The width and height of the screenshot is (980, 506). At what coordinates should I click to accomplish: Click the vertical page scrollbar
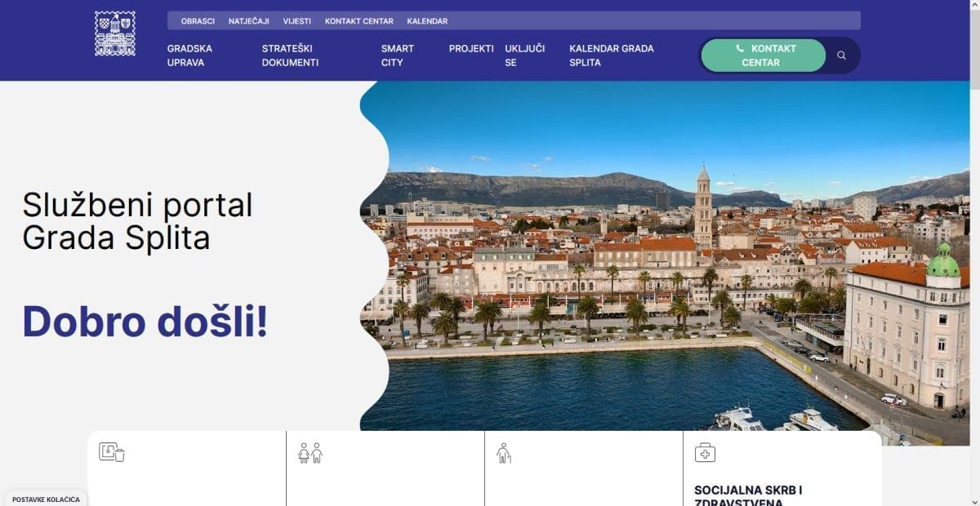pos(974,245)
